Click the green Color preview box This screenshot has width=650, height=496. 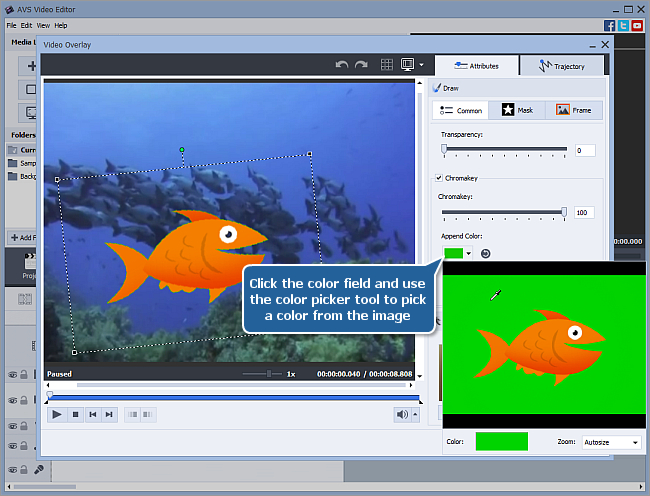click(x=502, y=441)
